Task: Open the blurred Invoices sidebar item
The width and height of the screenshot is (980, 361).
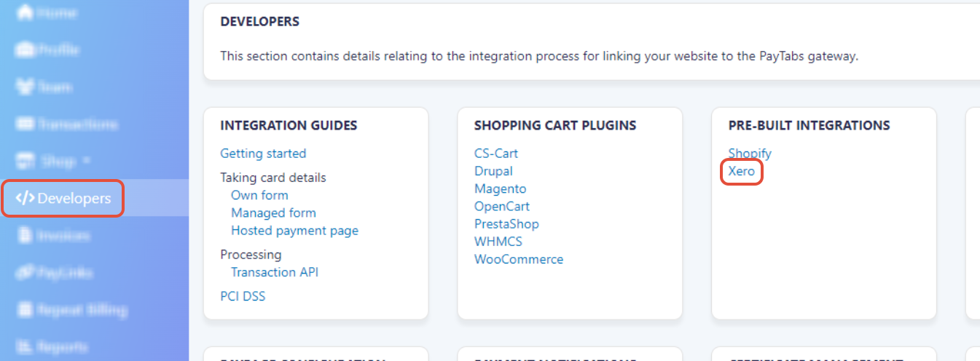Action: click(53, 236)
